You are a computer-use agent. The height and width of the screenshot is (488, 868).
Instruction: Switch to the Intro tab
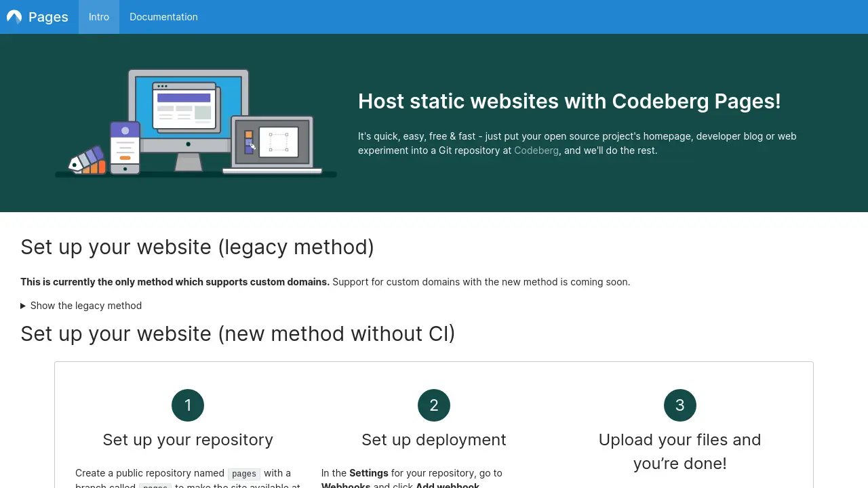pyautogui.click(x=99, y=17)
